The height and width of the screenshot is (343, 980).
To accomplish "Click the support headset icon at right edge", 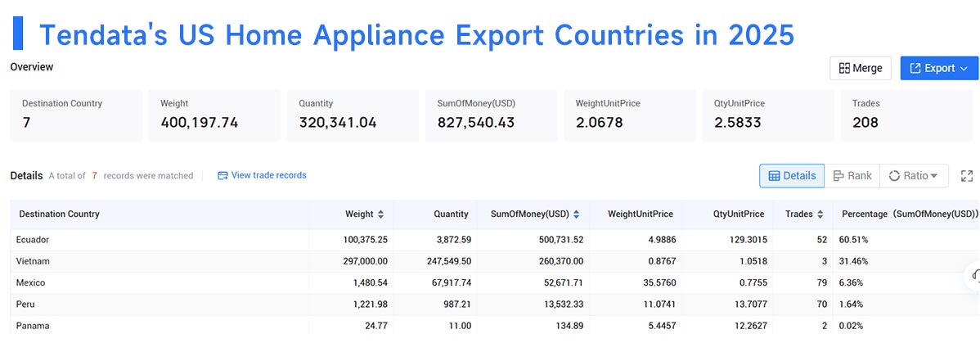I will 976,275.
